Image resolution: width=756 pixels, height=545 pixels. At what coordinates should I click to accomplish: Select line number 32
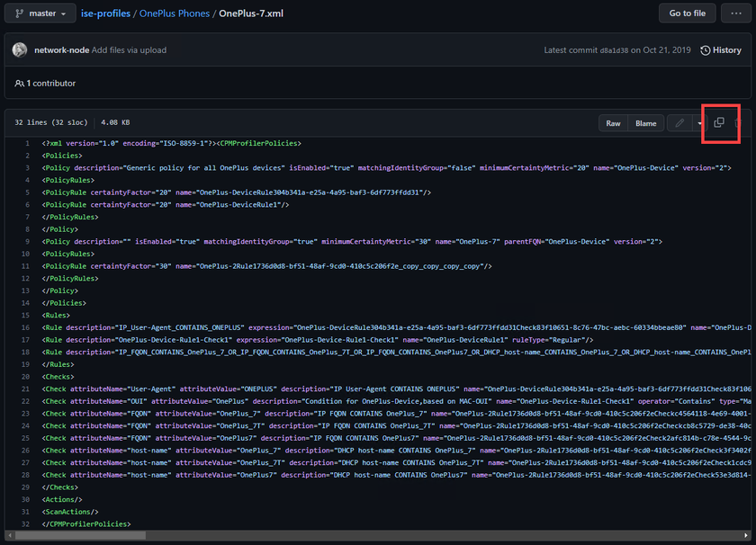click(25, 524)
